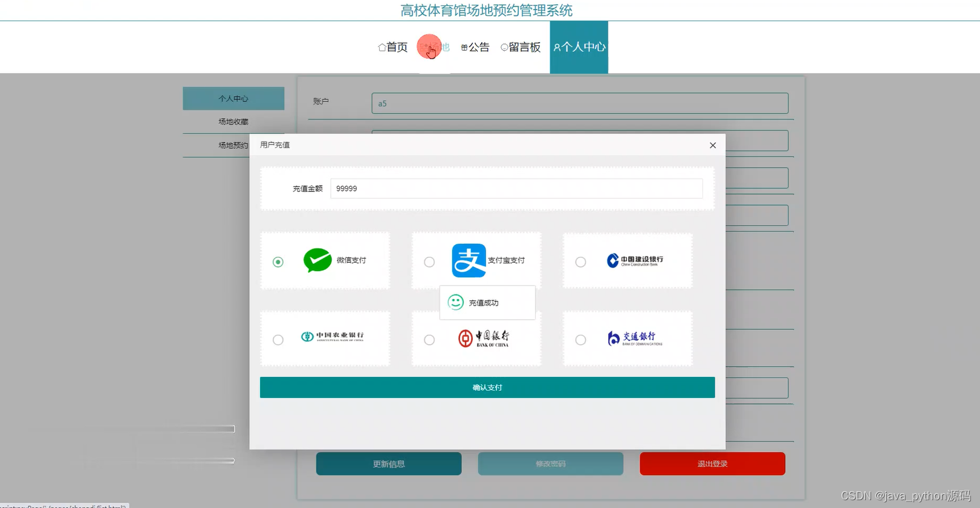This screenshot has height=508, width=980.
Task: Select the 交通银行 radio button
Action: pyautogui.click(x=580, y=340)
